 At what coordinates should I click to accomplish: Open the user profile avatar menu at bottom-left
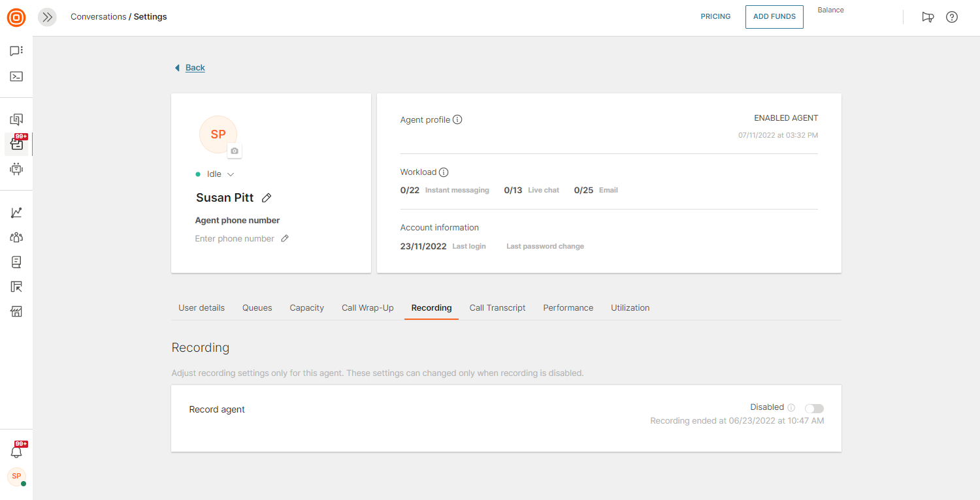(16, 477)
